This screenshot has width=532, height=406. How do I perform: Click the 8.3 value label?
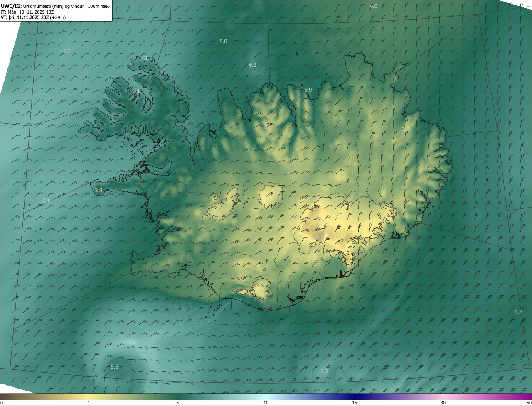tap(132, 342)
